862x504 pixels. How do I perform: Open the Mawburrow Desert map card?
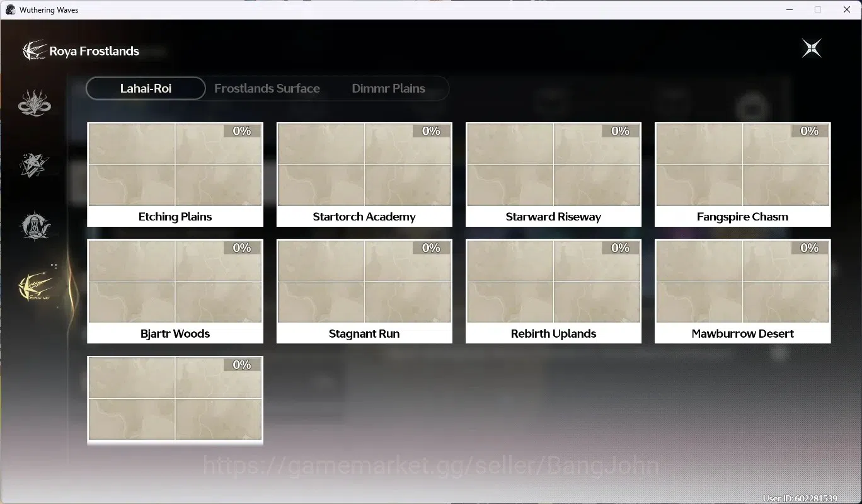(743, 291)
